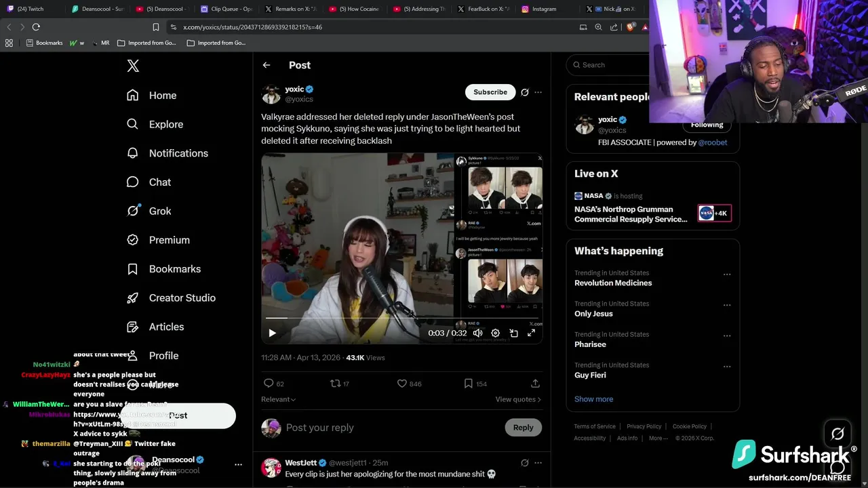The height and width of the screenshot is (488, 868).
Task: Open yoxic's profile avatar on post
Action: (271, 94)
